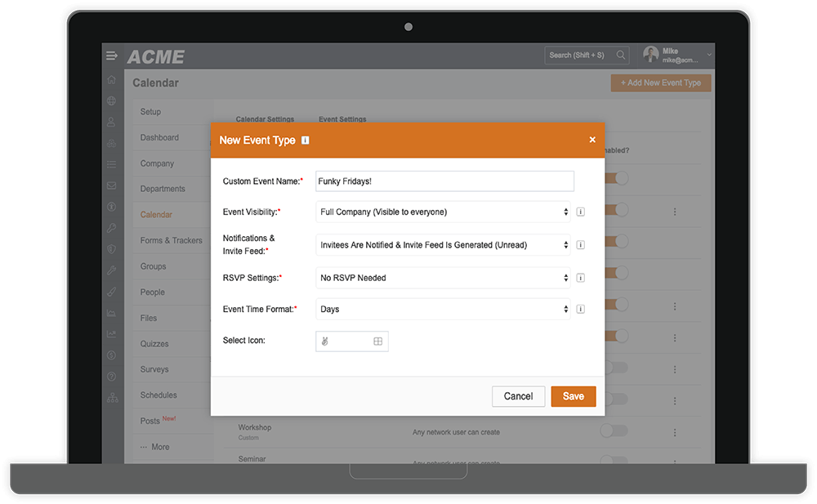
Task: Open the org chart hierarchy icon
Action: (113, 398)
